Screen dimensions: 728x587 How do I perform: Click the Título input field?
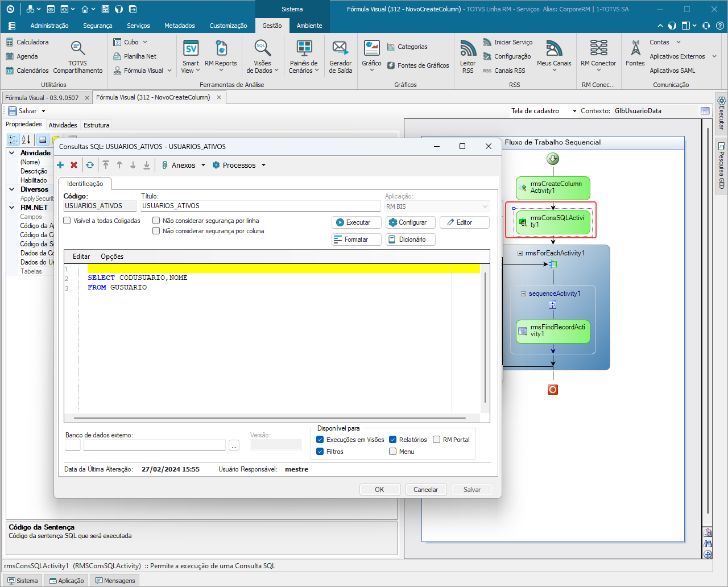pyautogui.click(x=260, y=206)
